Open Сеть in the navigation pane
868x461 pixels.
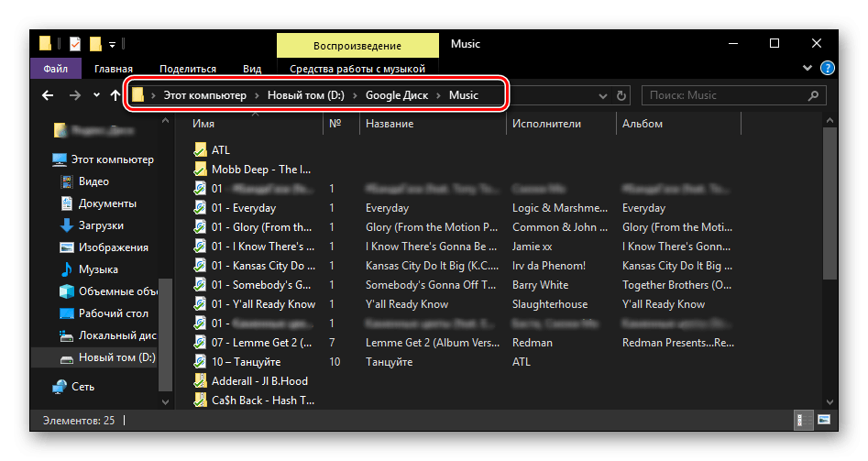point(83,387)
